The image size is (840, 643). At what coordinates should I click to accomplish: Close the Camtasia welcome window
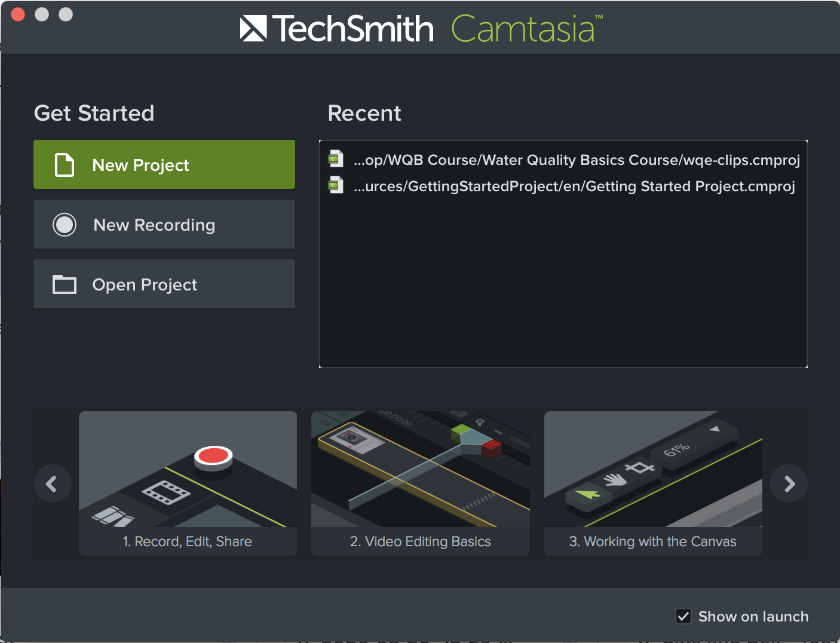pos(18,14)
